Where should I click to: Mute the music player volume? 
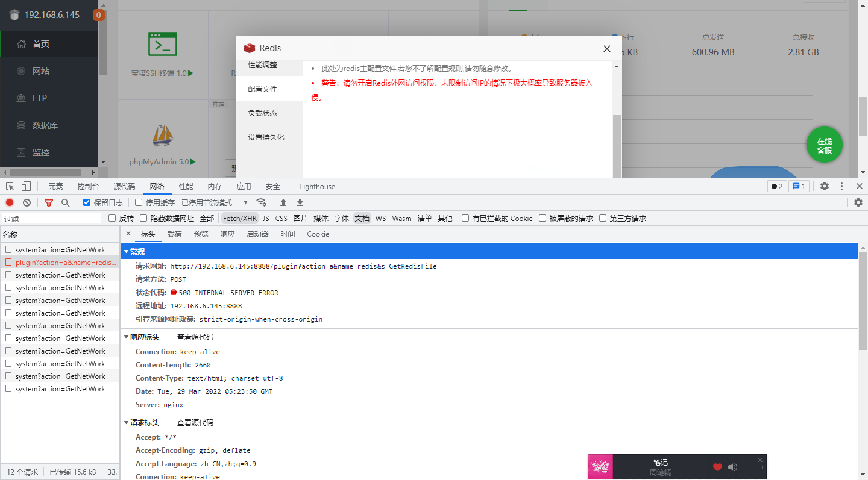point(732,467)
